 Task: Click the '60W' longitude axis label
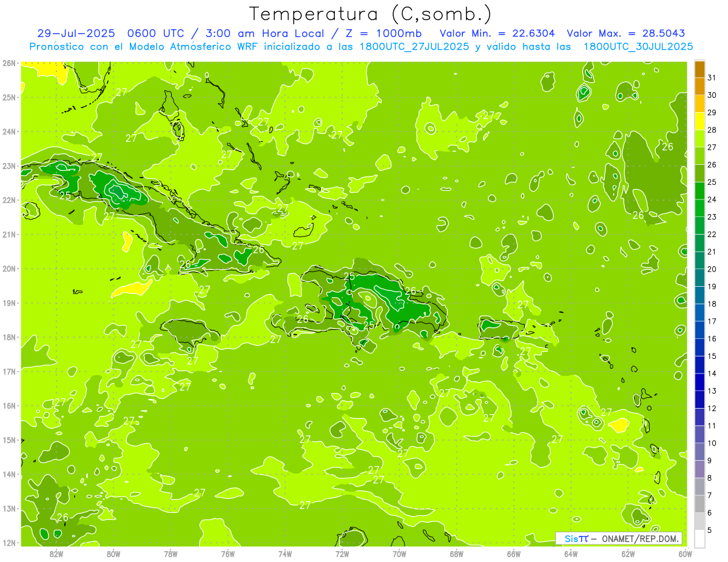click(x=686, y=554)
